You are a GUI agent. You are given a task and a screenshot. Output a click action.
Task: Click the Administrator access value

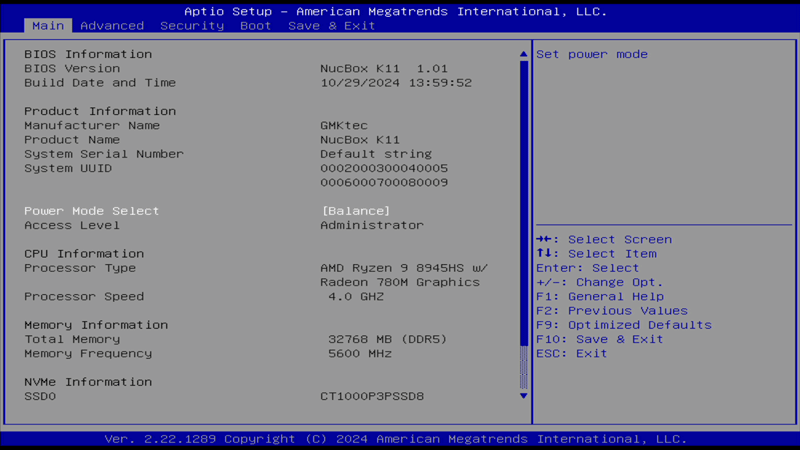372,225
